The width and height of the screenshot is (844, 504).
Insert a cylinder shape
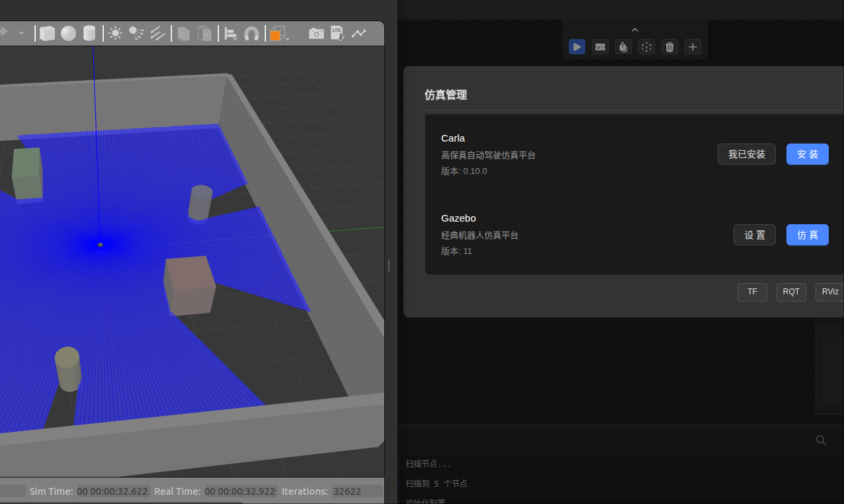pyautogui.click(x=89, y=33)
